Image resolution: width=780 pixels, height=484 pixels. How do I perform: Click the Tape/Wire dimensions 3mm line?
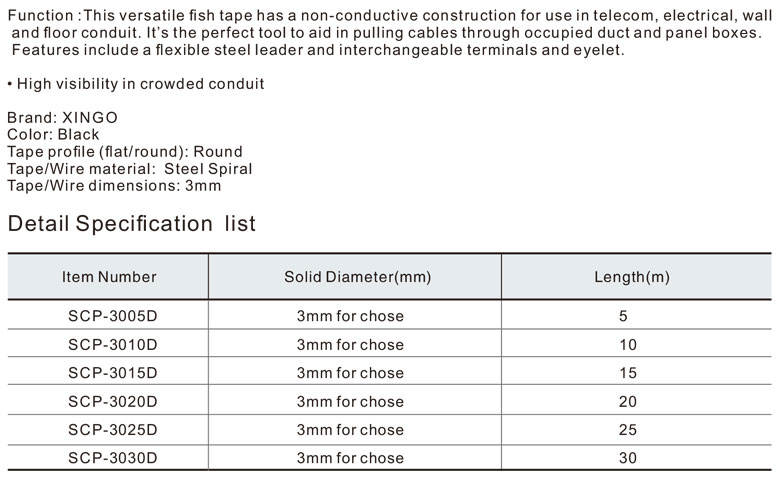(x=114, y=186)
